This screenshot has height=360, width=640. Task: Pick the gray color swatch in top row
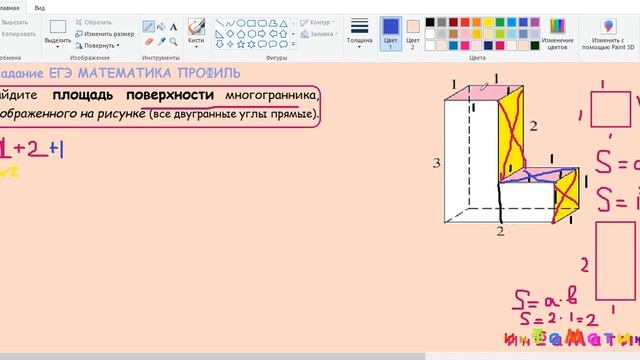tap(442, 22)
